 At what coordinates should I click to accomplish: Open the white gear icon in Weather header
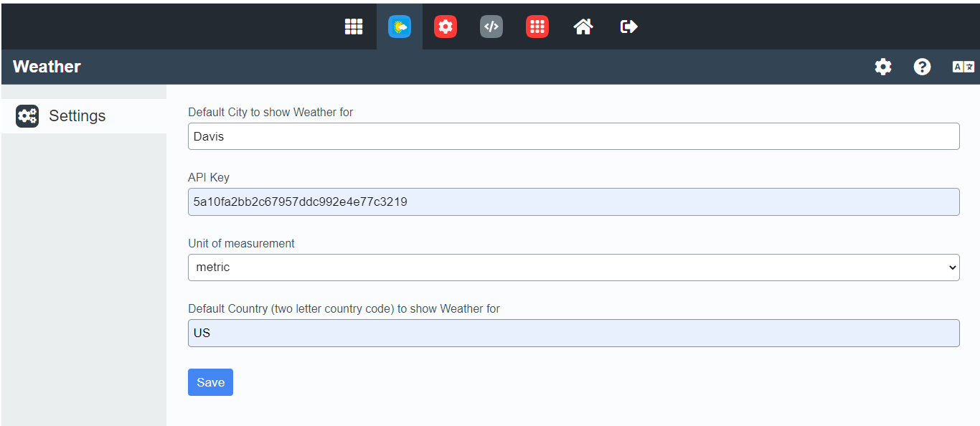[883, 67]
